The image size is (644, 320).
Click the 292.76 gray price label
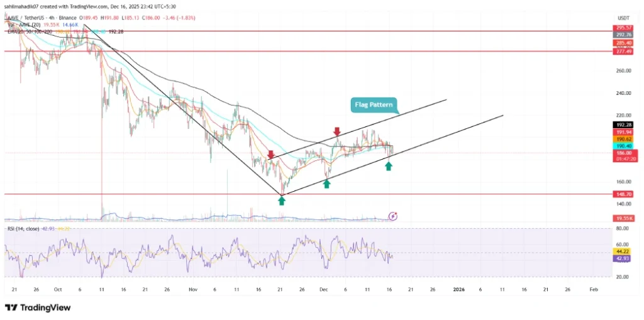(622, 35)
